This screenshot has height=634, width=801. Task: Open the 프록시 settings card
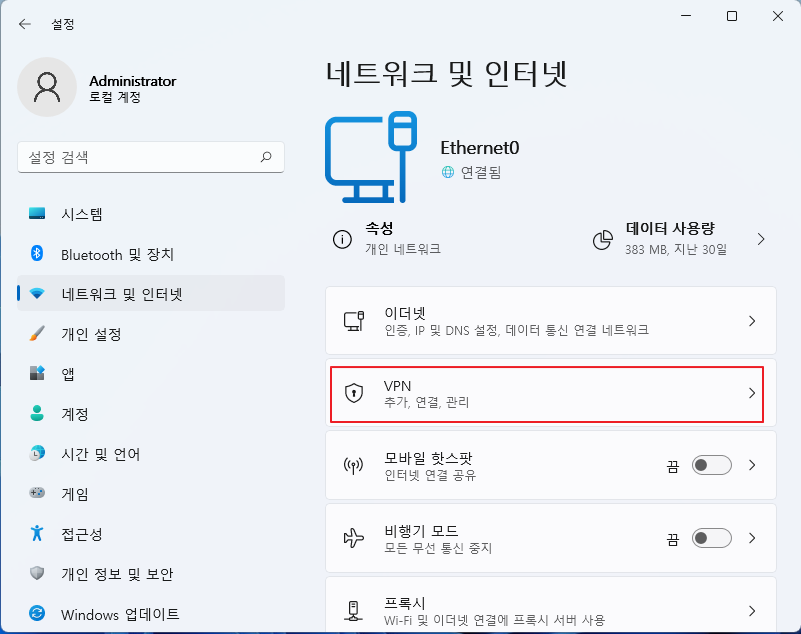[551, 606]
